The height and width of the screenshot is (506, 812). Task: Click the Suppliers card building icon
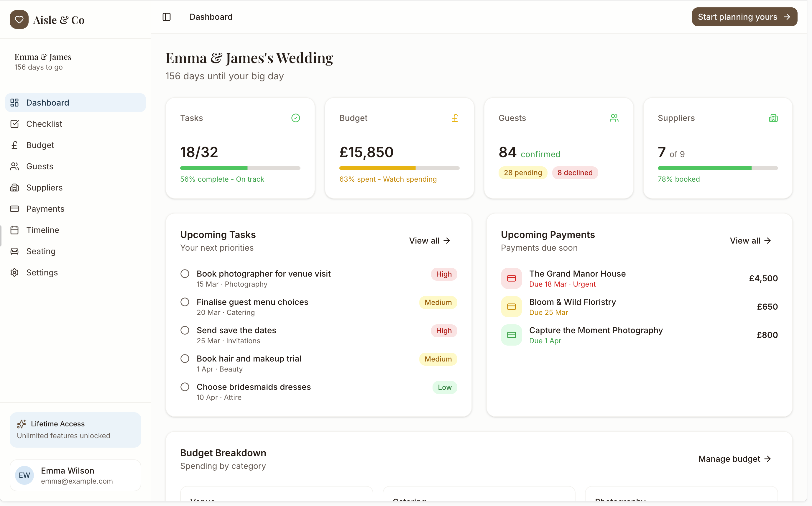pos(773,118)
